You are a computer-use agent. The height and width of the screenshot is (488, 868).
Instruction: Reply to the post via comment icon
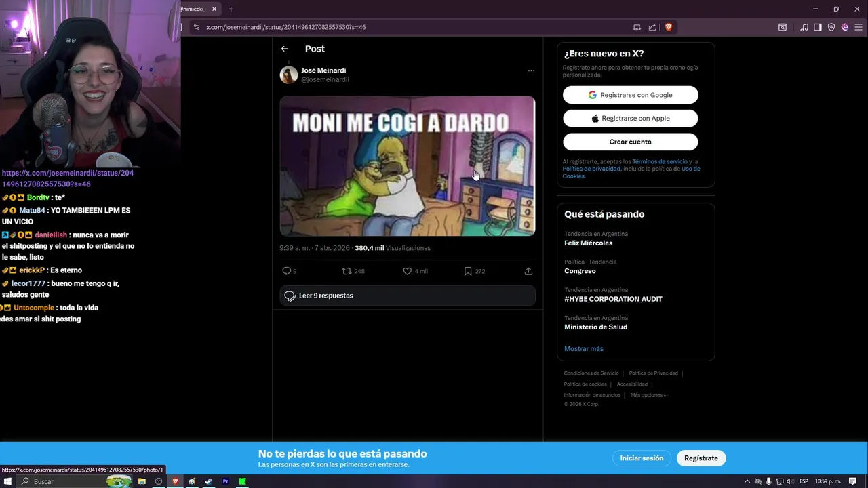[x=286, y=271]
